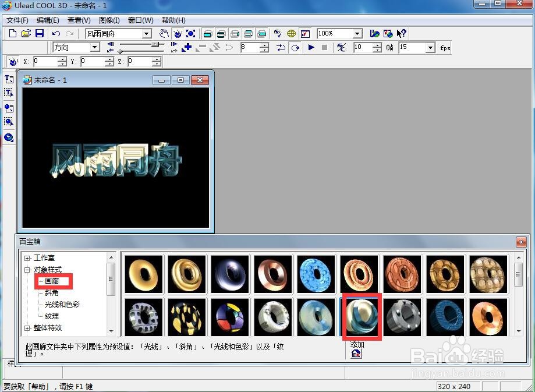Click the smooth motion percent icon
Image resolution: width=535 pixels, height=392 pixels.
tap(342, 47)
